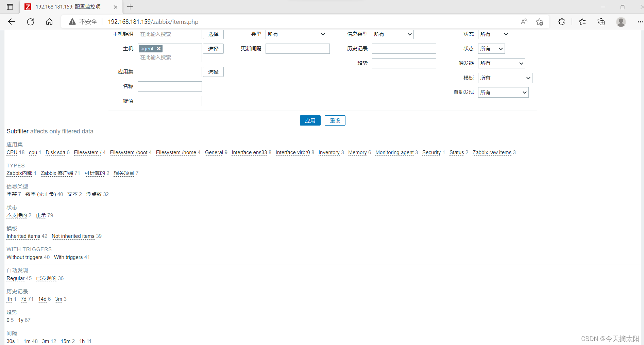Filter by Without triggers
The height and width of the screenshot is (345, 644).
[24, 257]
